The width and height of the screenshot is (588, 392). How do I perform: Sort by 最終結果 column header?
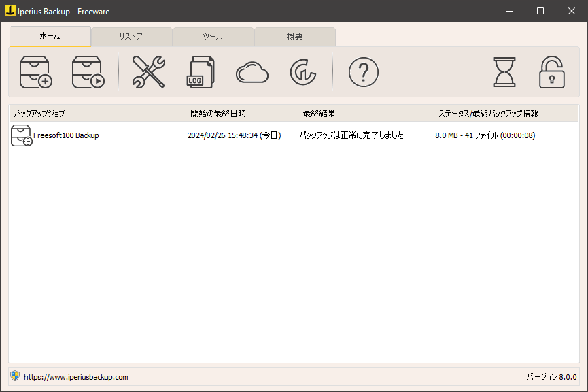point(366,114)
